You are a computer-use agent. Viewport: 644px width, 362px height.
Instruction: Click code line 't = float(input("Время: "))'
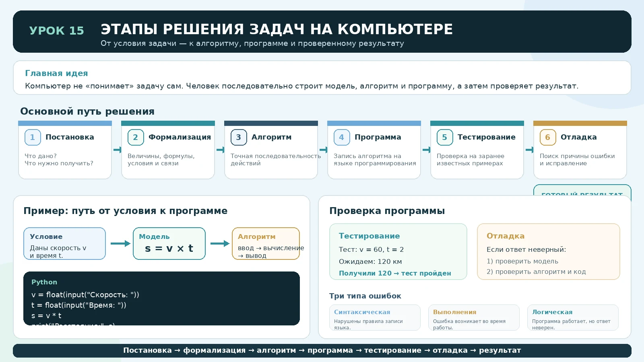[79, 305]
